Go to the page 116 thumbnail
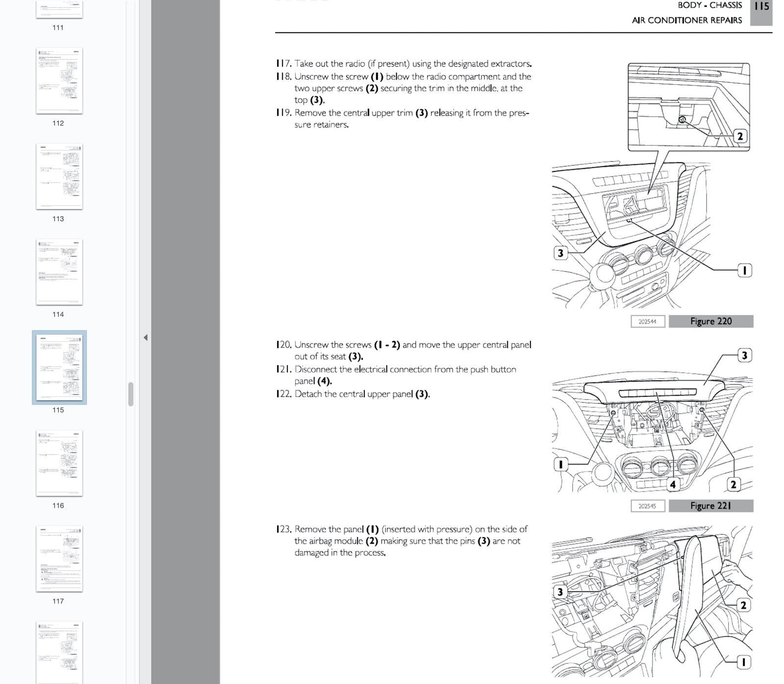The width and height of the screenshot is (784, 684). [59, 463]
